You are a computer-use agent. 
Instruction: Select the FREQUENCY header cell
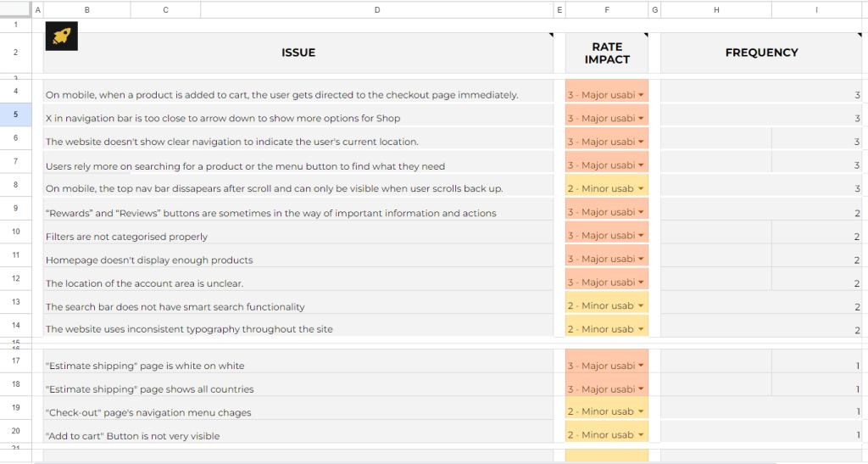761,53
